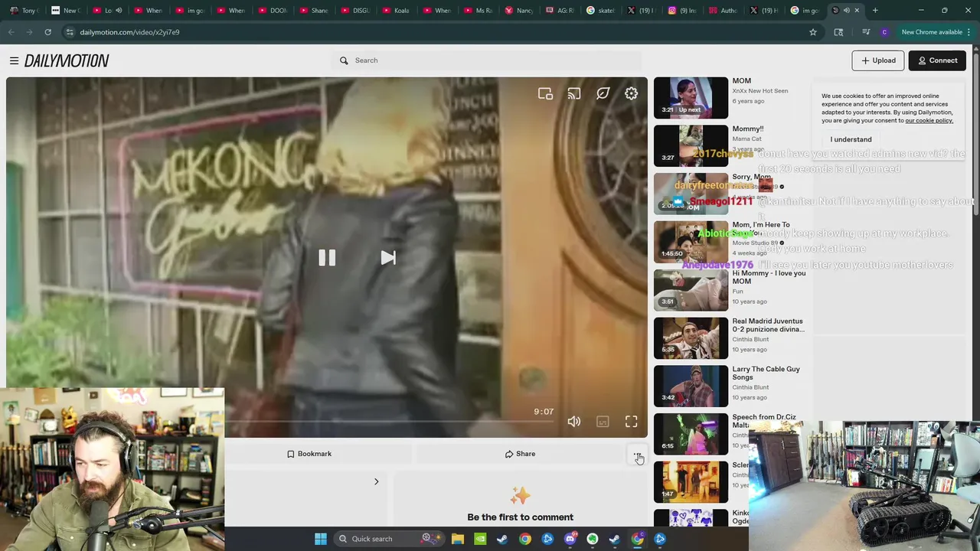Click the Chrome extensions icon near star

(x=838, y=32)
